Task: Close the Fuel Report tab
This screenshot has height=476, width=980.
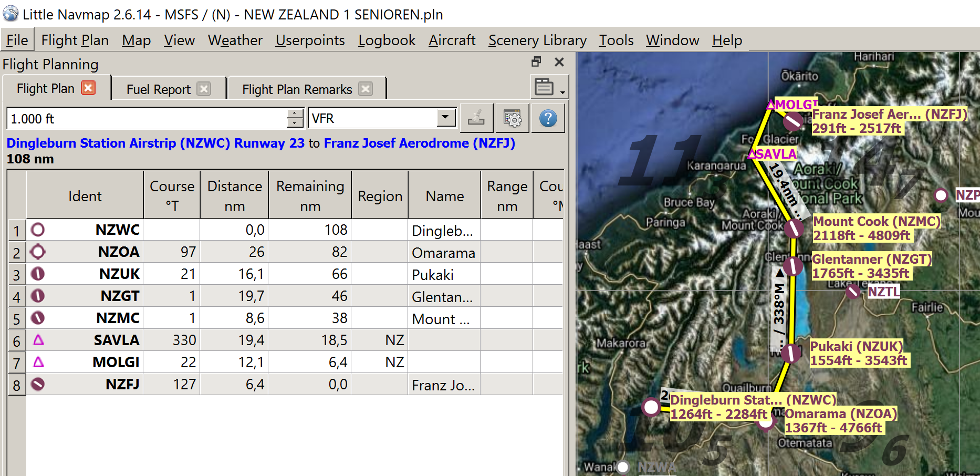Action: click(x=204, y=89)
